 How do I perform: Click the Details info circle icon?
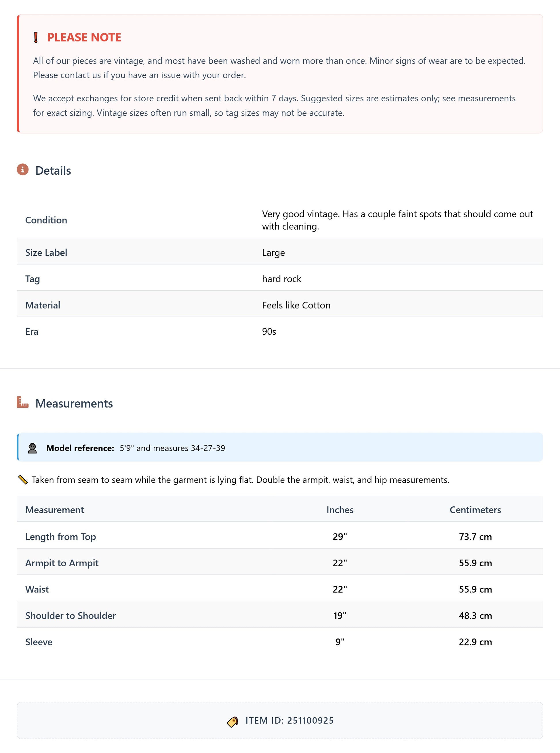23,169
